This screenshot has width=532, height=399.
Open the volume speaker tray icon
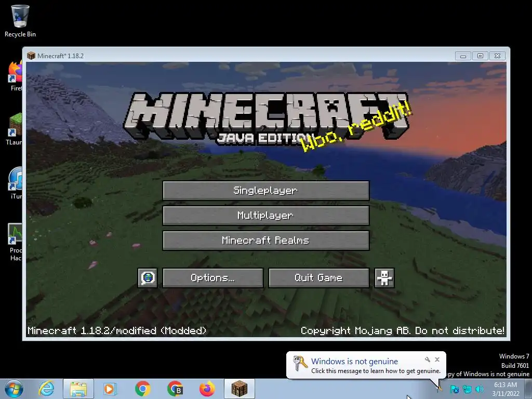pyautogui.click(x=479, y=390)
